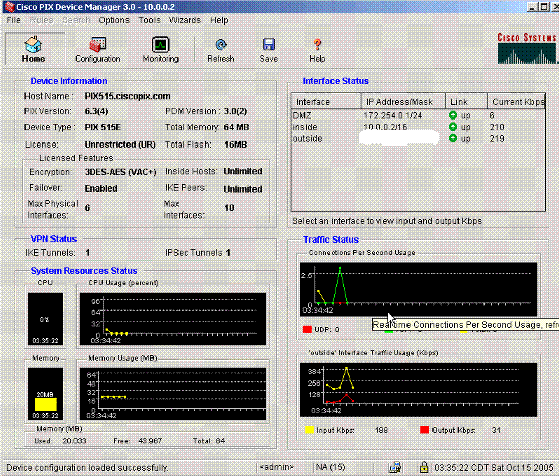This screenshot has height=476, width=559.
Task: Open the Wizards menu
Action: [185, 20]
